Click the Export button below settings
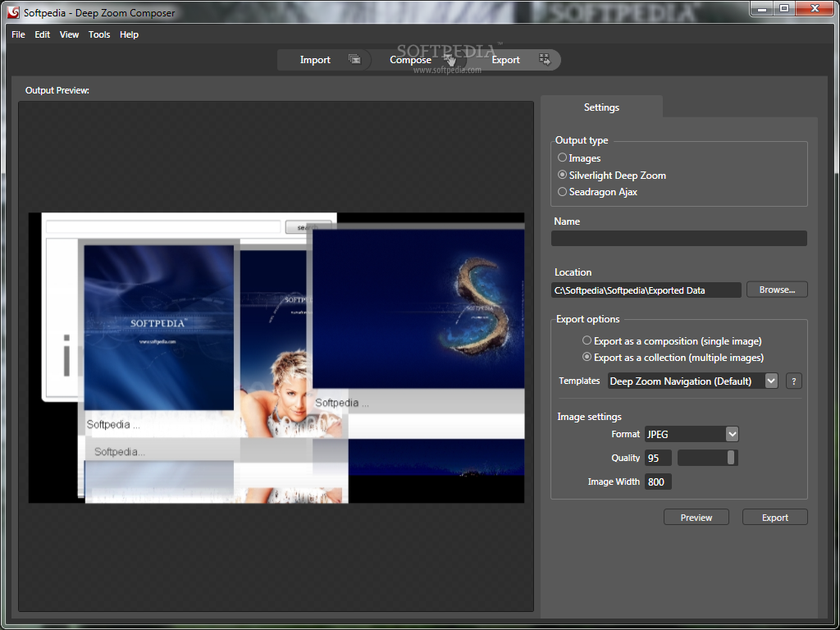 [774, 517]
